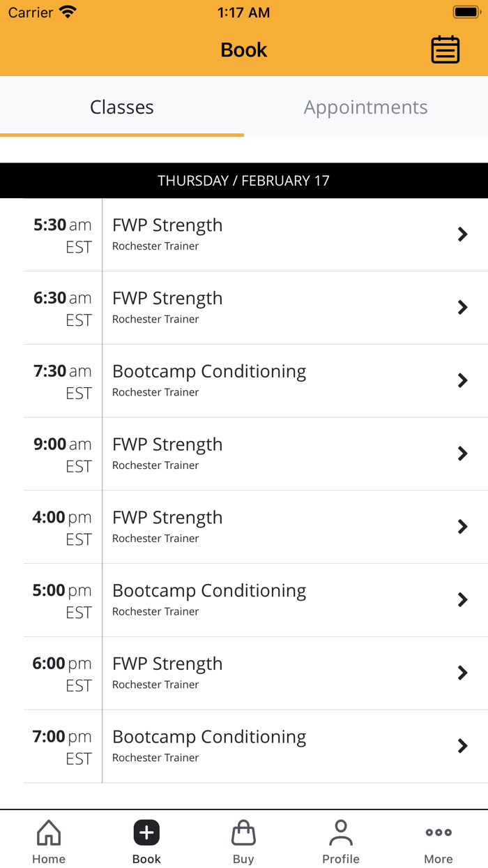Tap the Rochester Trainer label for 6:30 am class

click(x=155, y=319)
